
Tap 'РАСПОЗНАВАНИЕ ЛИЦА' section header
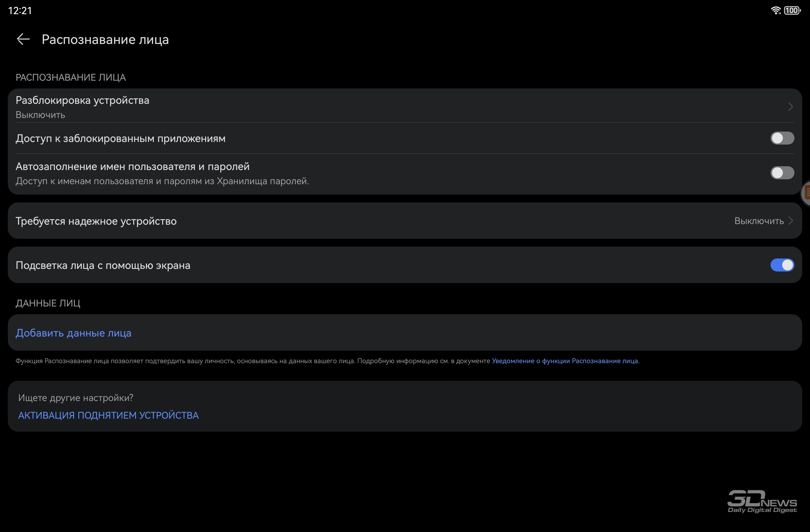pyautogui.click(x=71, y=77)
